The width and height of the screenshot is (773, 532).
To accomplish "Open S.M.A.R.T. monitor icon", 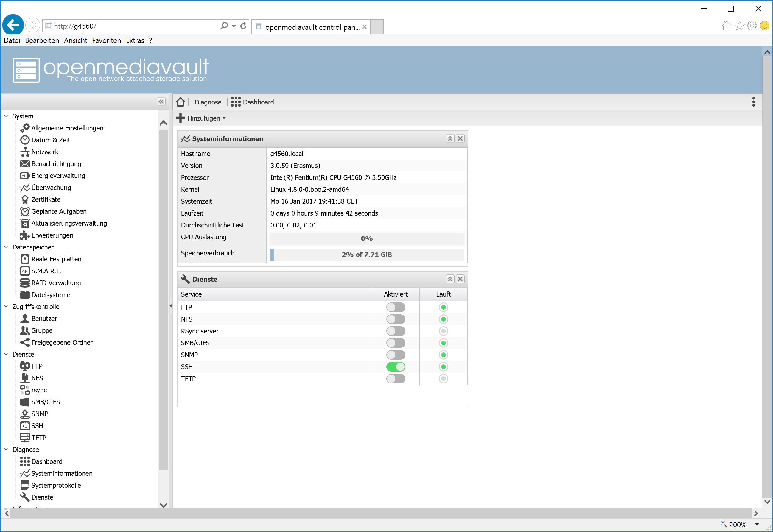I will [25, 271].
